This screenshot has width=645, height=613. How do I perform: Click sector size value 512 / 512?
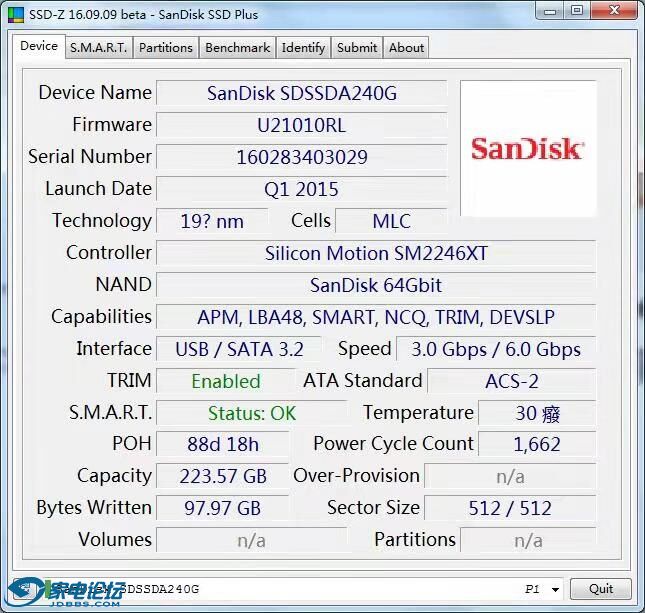[x=510, y=509]
